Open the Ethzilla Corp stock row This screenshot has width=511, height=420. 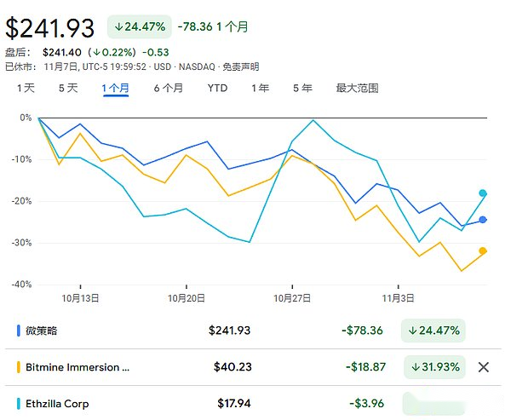(58, 404)
